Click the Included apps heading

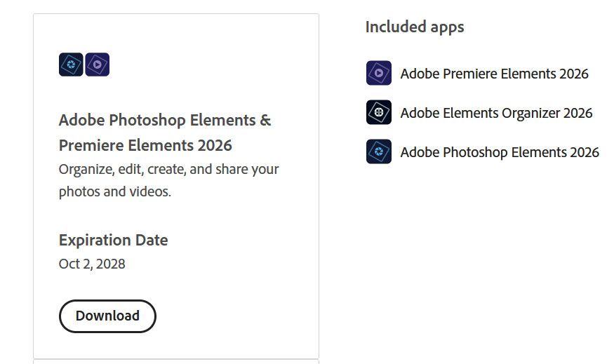[415, 27]
